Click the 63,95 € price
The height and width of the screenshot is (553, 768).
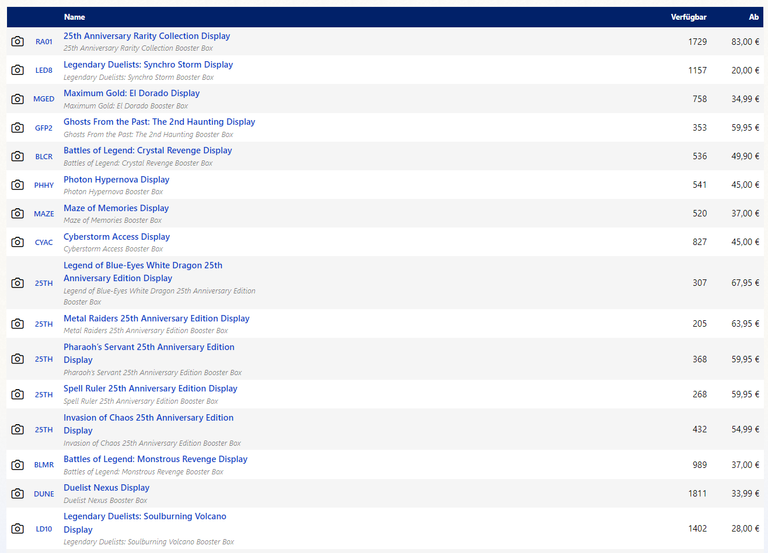pos(745,324)
